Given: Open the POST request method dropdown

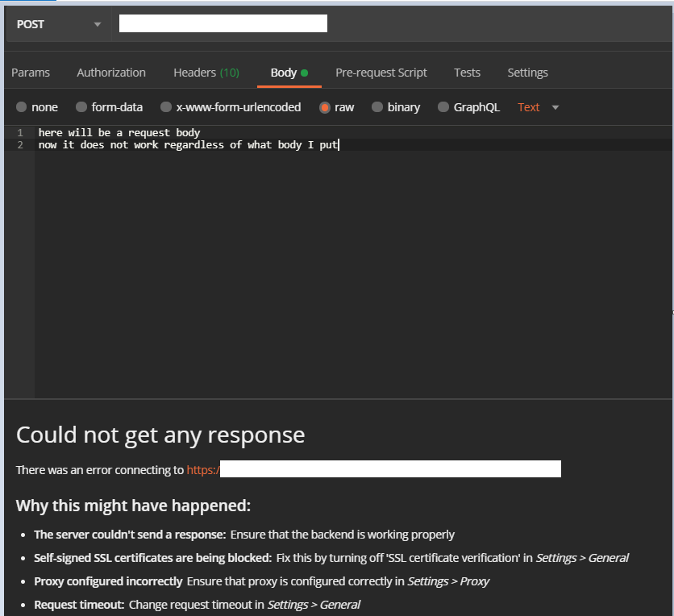Looking at the screenshot, I should click(x=56, y=23).
